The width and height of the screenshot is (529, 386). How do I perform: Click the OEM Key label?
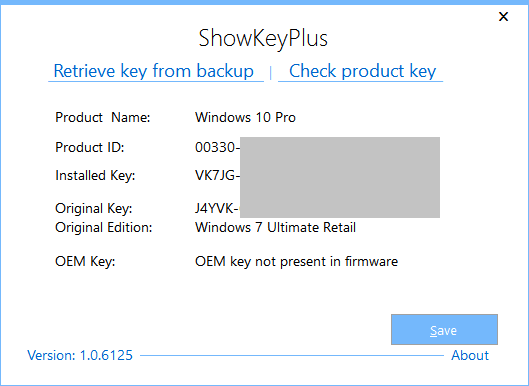[x=85, y=261]
